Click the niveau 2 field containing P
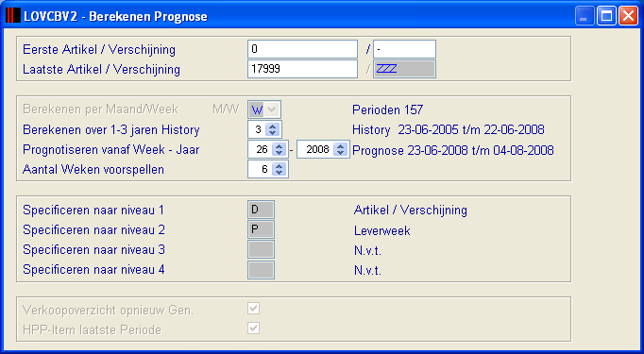The image size is (644, 354). coord(261,229)
